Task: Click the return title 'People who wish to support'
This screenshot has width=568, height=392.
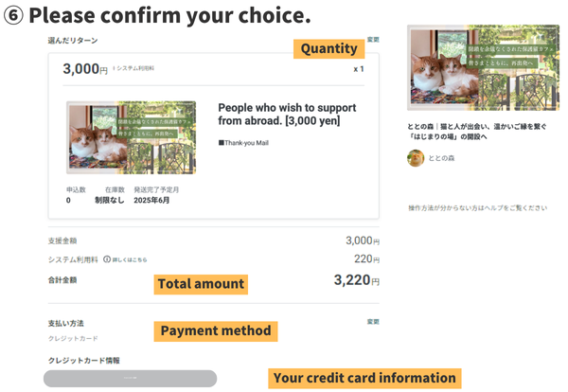Action: [278, 114]
